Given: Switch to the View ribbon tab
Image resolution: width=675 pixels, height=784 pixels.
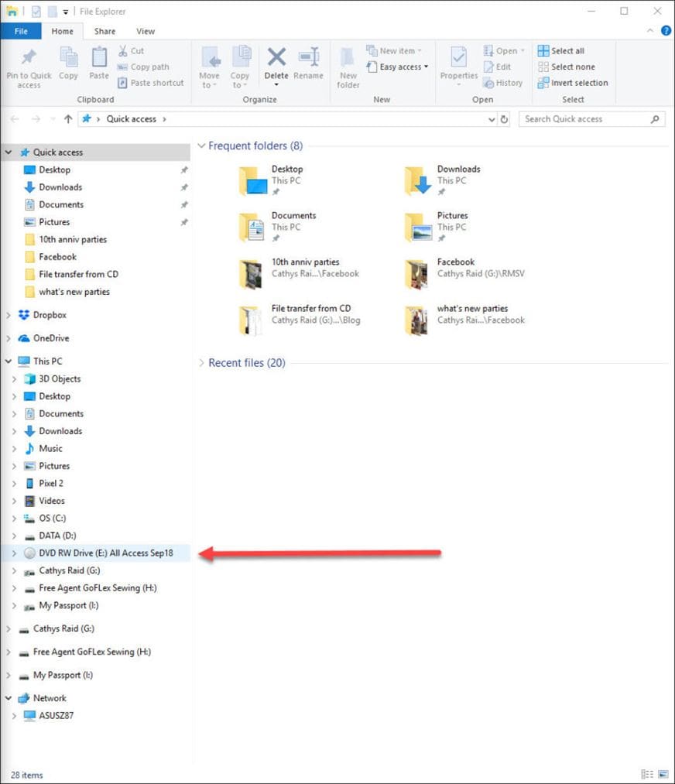Looking at the screenshot, I should click(x=146, y=31).
